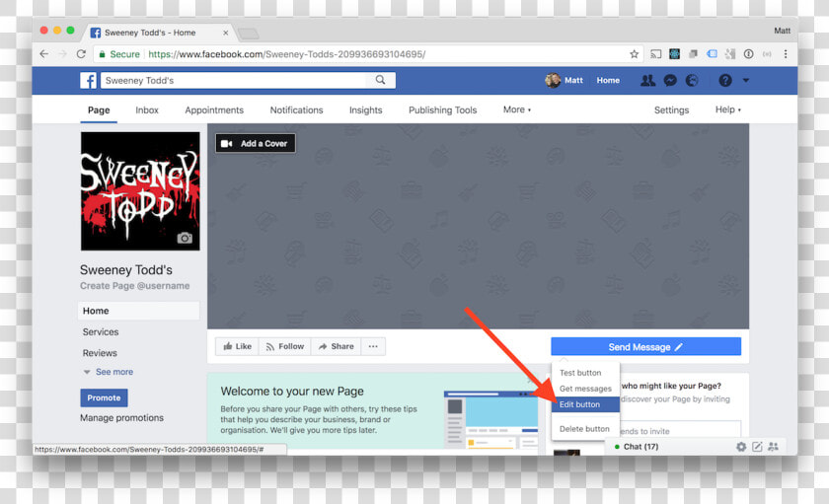Image resolution: width=829 pixels, height=504 pixels.
Task: Click the Send Message button
Action: coord(645,346)
